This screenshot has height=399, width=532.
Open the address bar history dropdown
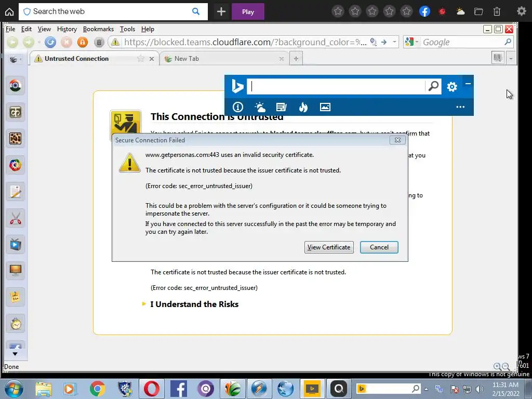click(x=394, y=42)
